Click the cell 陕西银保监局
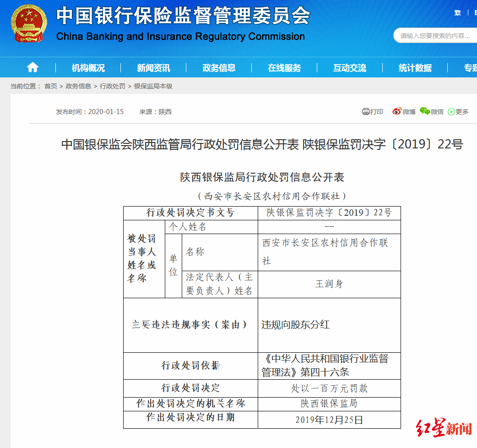477x448 pixels. 329,404
